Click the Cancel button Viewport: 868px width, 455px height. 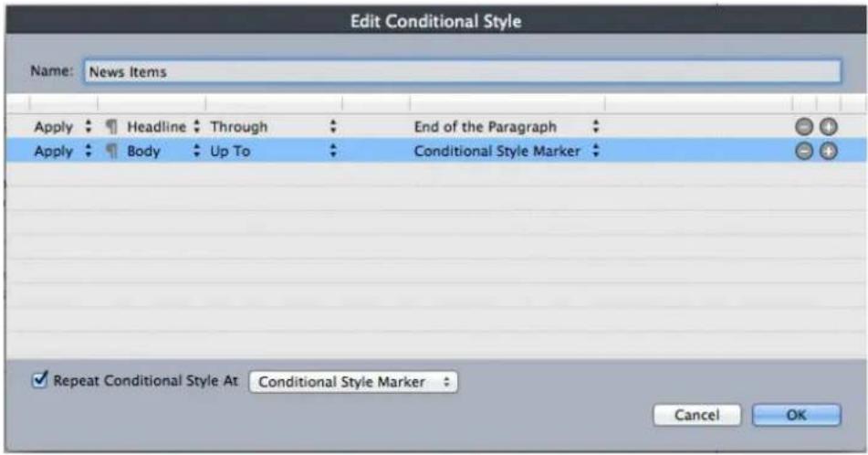point(697,415)
